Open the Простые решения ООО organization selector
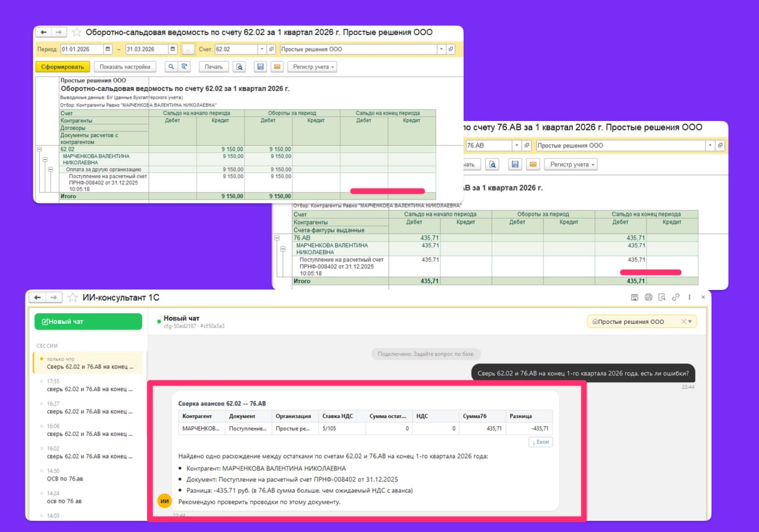 [x=642, y=321]
